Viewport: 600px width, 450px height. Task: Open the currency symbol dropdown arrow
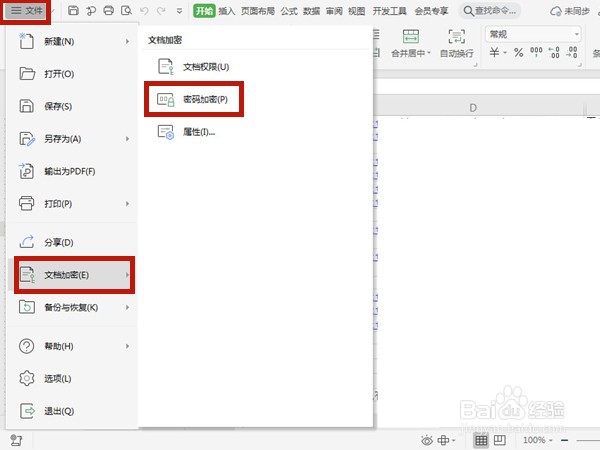(x=505, y=53)
